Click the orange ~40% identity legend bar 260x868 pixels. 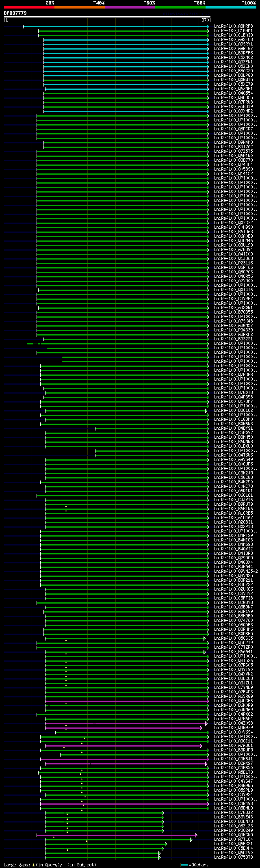tap(80, 7)
